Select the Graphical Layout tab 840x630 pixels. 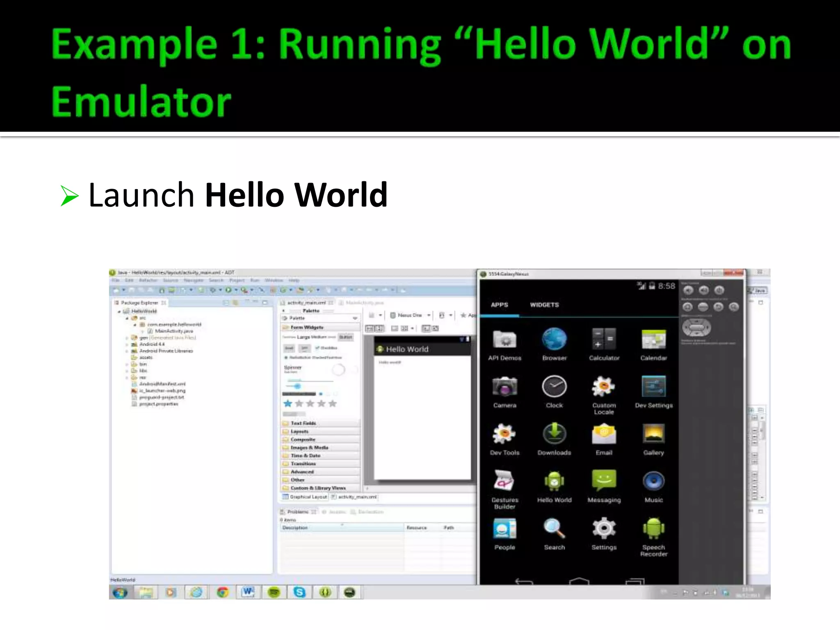[305, 497]
